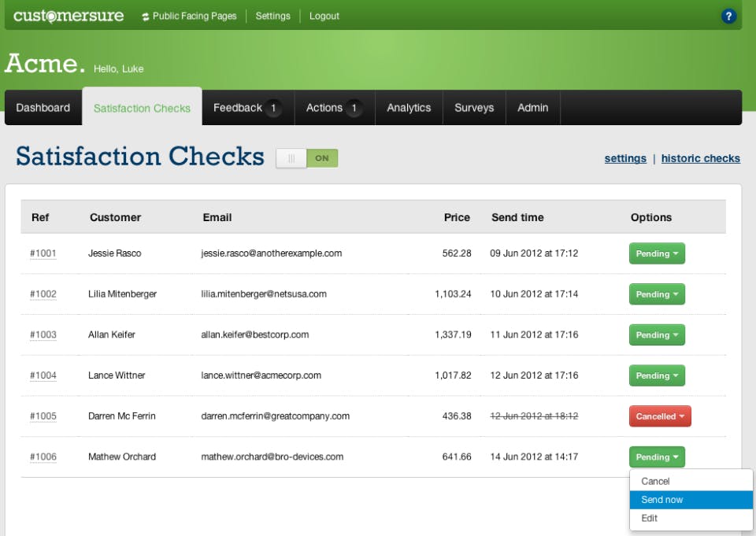Click the price 1,337.19
This screenshot has height=536, width=756.
click(453, 335)
